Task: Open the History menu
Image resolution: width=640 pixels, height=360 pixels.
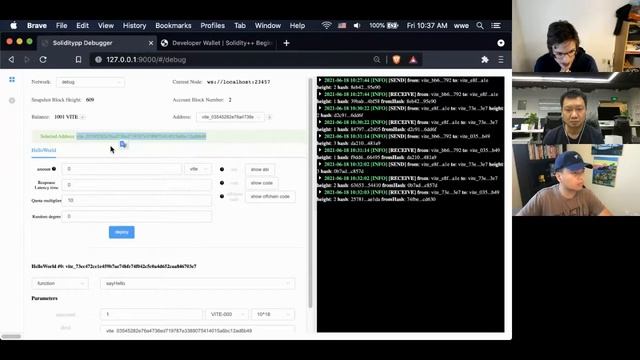Action: pos(134,25)
